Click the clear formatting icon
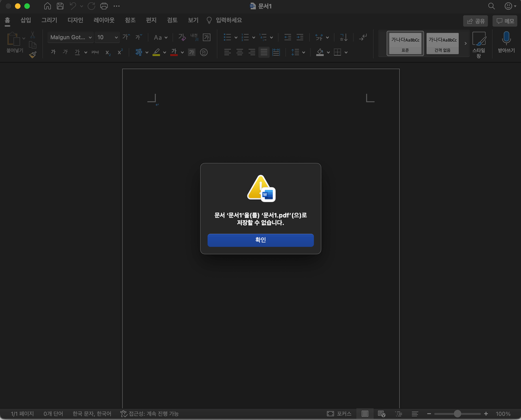Image resolution: width=521 pixels, height=420 pixels. 182,37
